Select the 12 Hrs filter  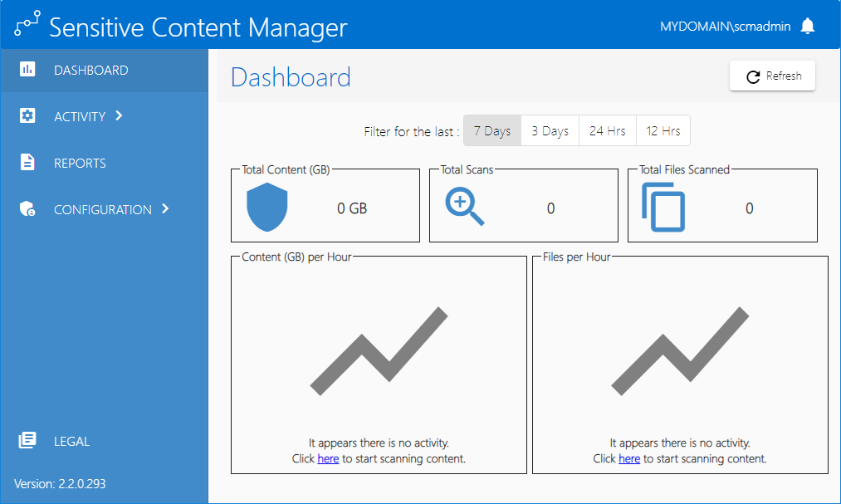(663, 131)
